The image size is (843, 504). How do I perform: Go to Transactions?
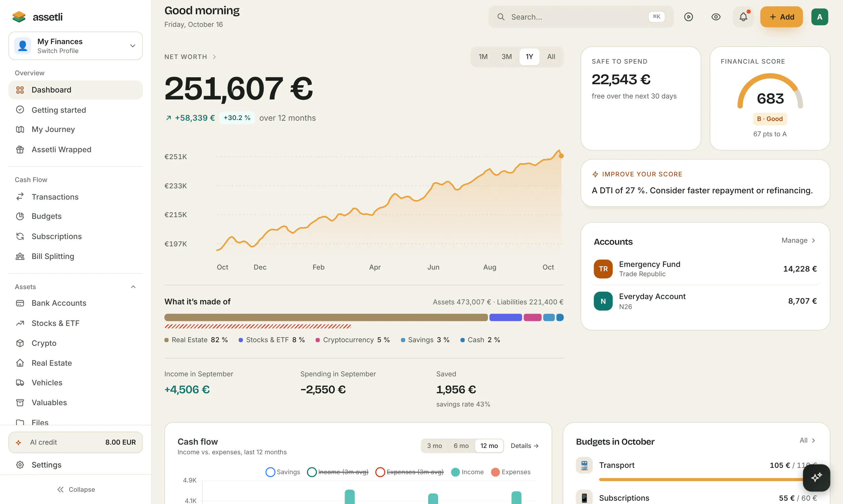(75, 197)
